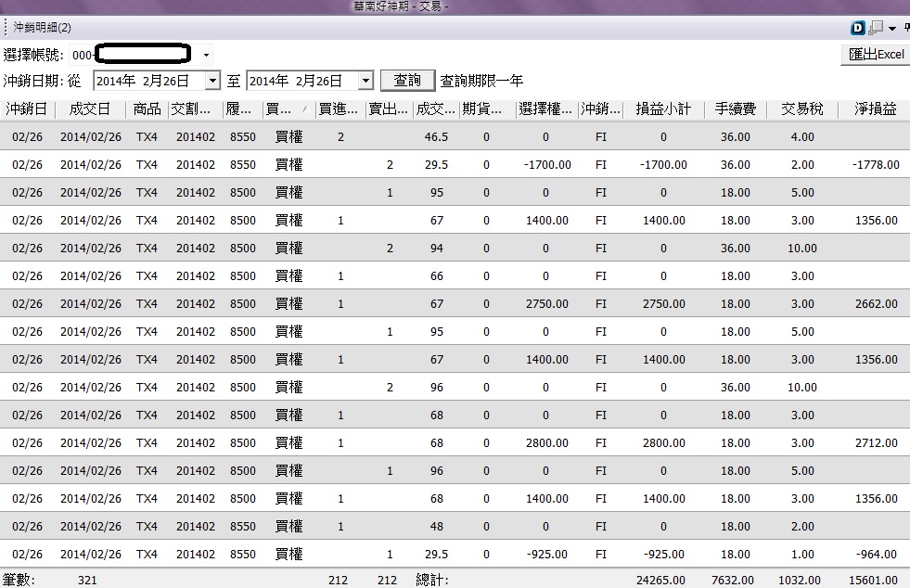Open the end date picker dropdown
Viewport: 910px width, 588px height.
[x=365, y=81]
